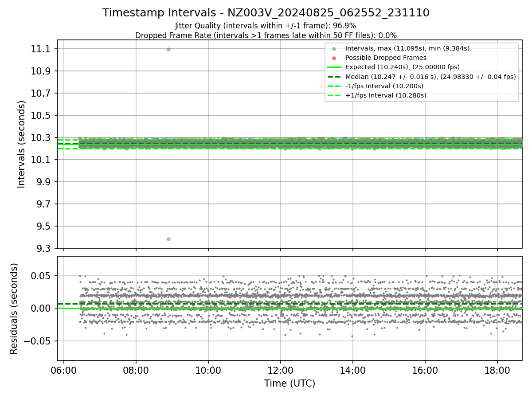Click the Jitter Quality 96.9% subtitle
532x399 pixels.
(266, 26)
